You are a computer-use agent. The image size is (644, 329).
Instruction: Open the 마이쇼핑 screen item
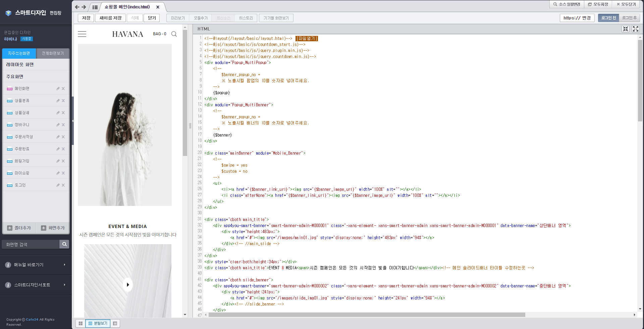pyautogui.click(x=22, y=173)
